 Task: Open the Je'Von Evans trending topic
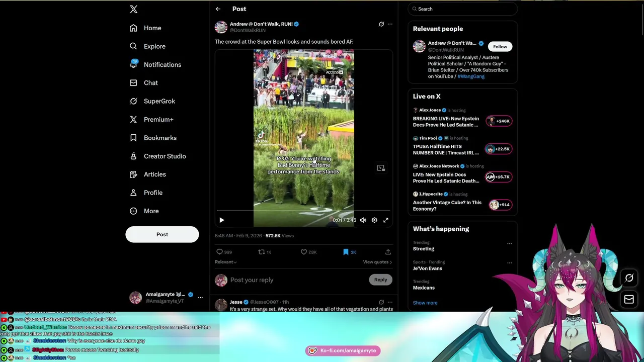[x=428, y=268]
